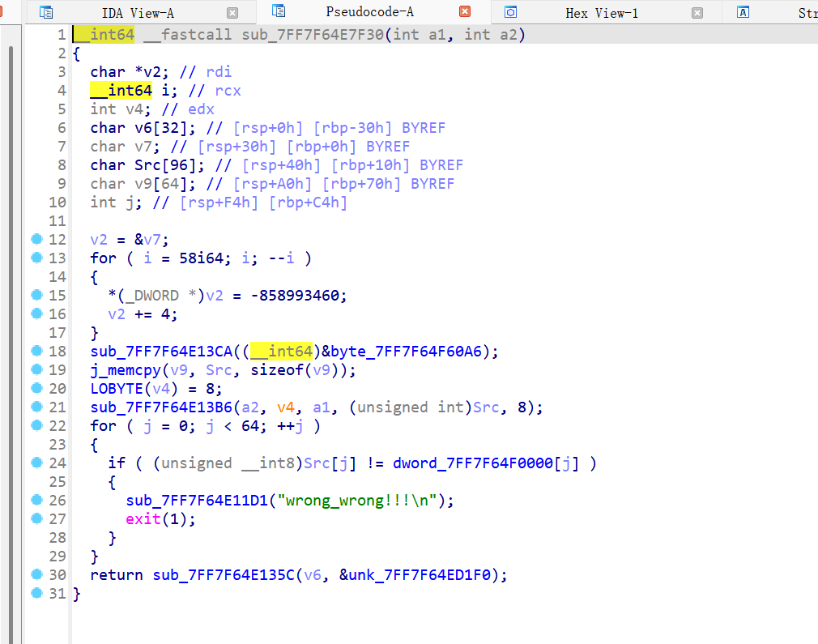818x644 pixels.
Task: Select variable declaration char *v2
Action: [130, 71]
